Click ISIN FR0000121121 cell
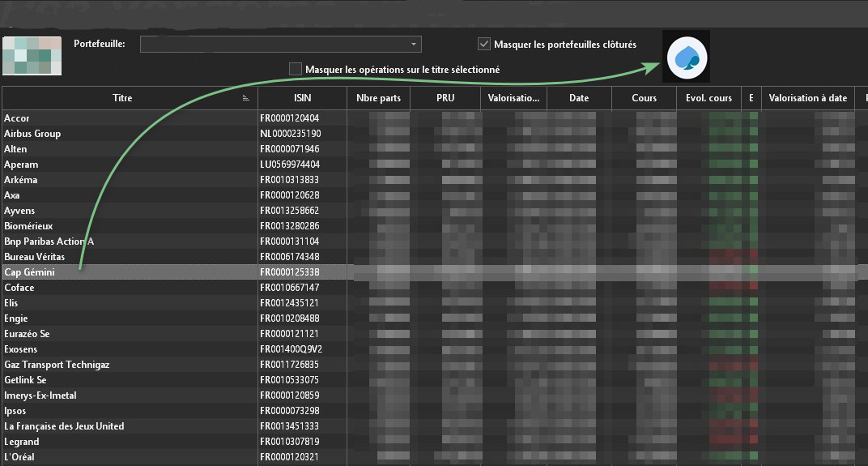The image size is (868, 466). (302, 334)
